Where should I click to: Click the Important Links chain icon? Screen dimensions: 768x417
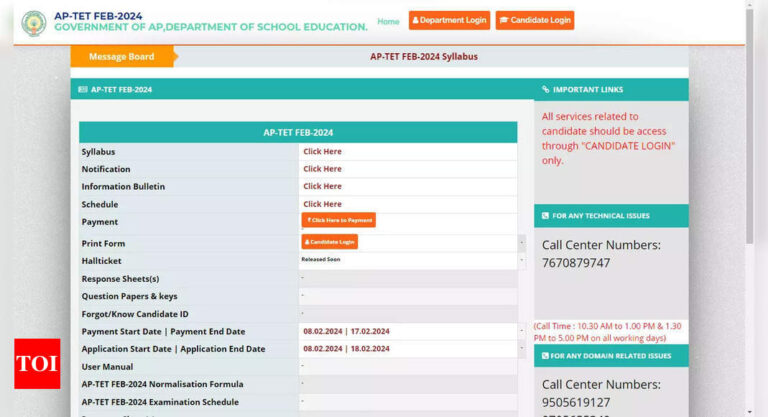click(545, 89)
